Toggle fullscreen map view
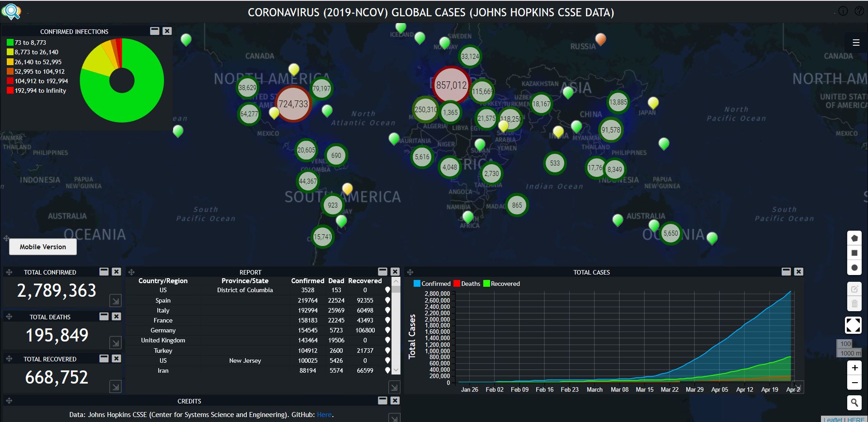This screenshot has height=422, width=868. coord(853,325)
